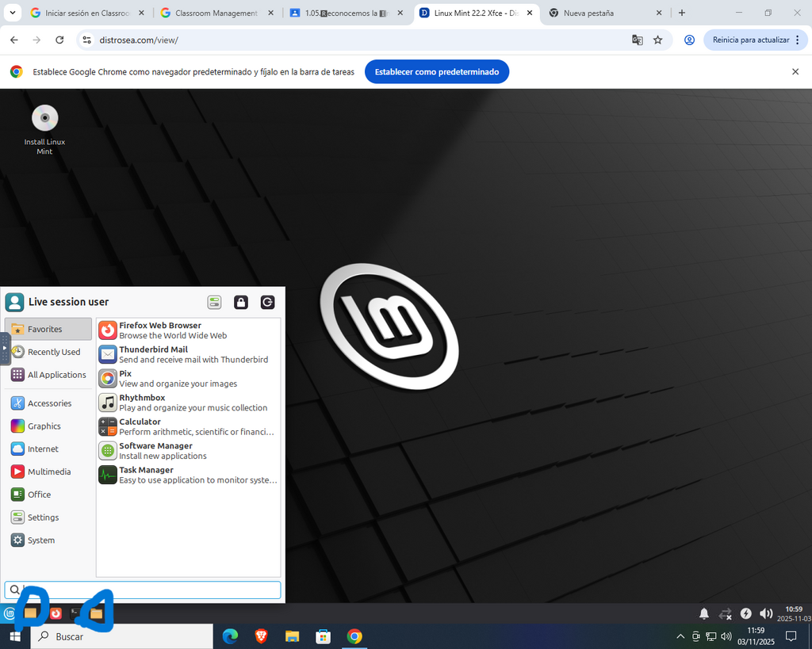Open the Internet category
This screenshot has width=812, height=649.
[x=48, y=449]
